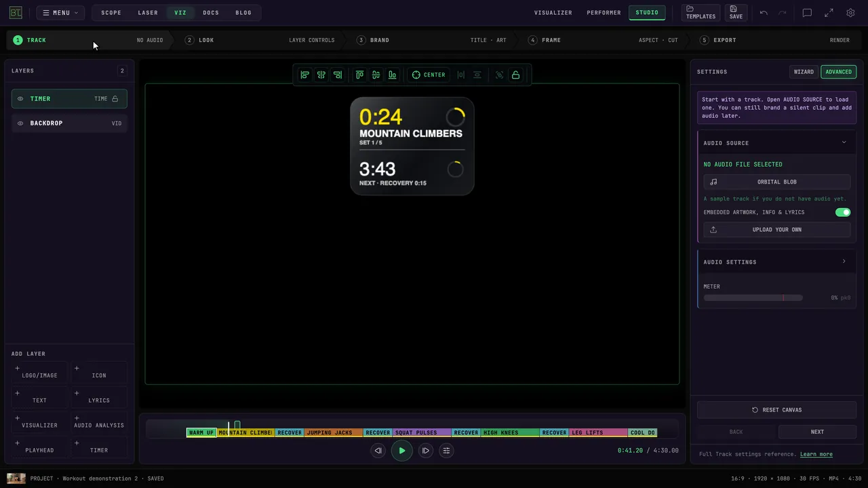Switch settings to WIZARD mode
The height and width of the screenshot is (488, 868).
(804, 72)
